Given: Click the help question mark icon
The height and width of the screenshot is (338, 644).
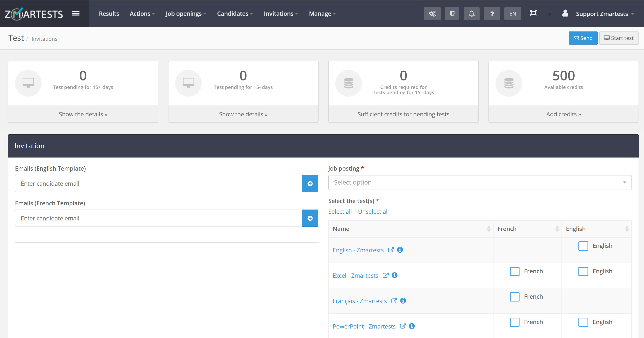Looking at the screenshot, I should click(491, 14).
